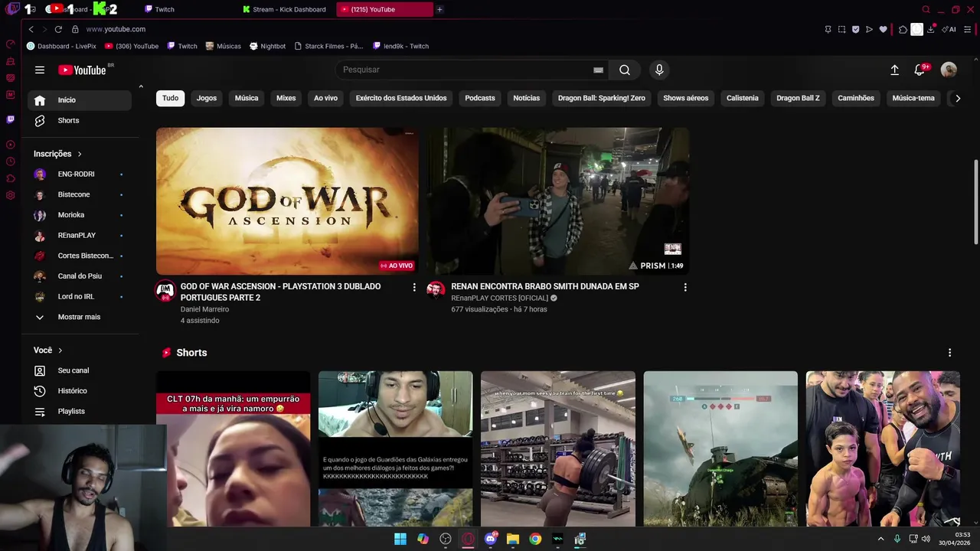
Task: Select the Dragon Ball Z filter chip
Action: (x=798, y=98)
